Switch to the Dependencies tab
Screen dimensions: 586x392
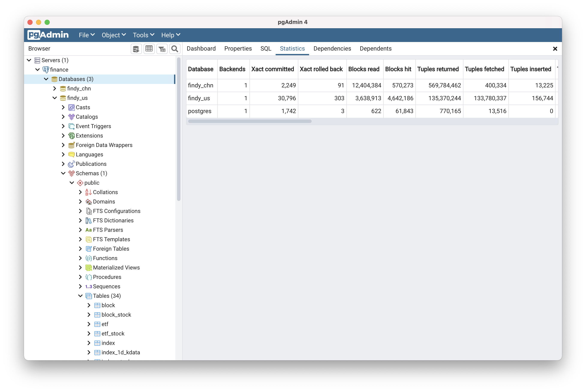332,48
